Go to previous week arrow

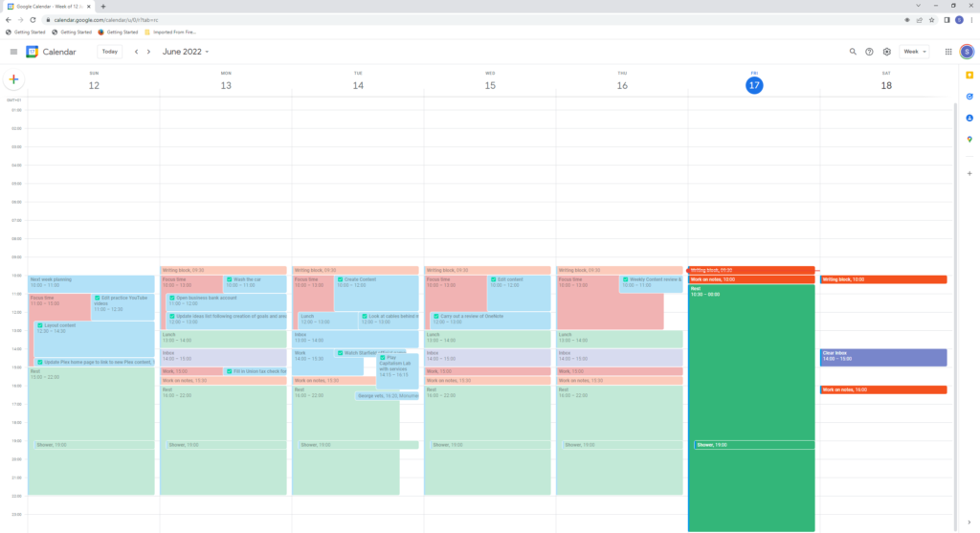(x=136, y=52)
